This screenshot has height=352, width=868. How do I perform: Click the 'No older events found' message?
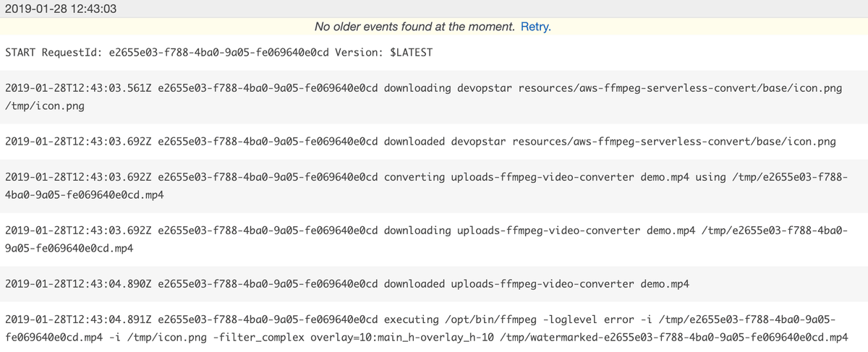pyautogui.click(x=415, y=27)
